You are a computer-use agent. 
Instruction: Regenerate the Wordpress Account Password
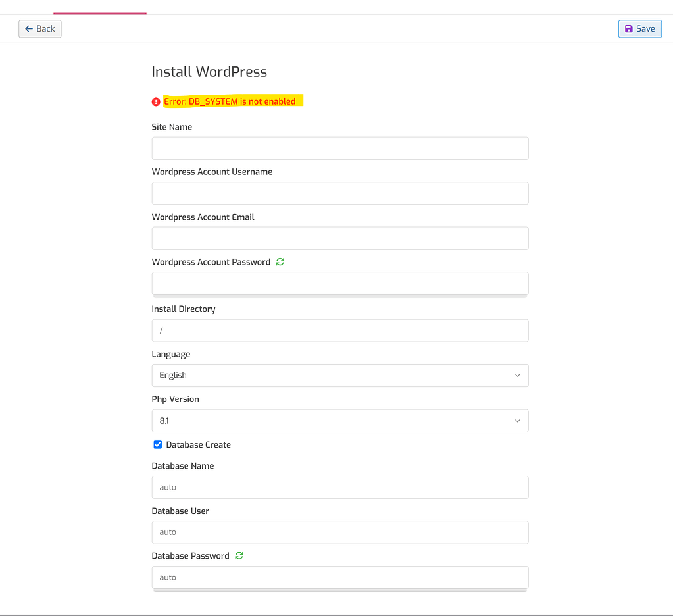pos(280,261)
